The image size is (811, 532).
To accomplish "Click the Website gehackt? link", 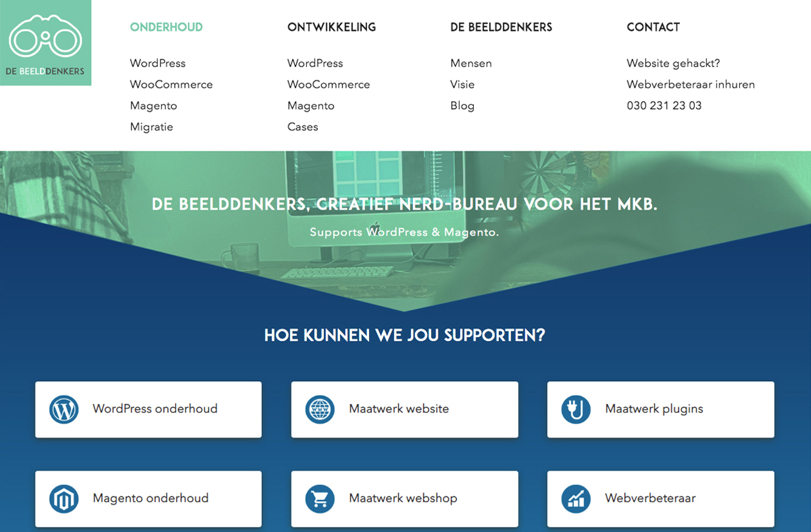I will click(673, 63).
